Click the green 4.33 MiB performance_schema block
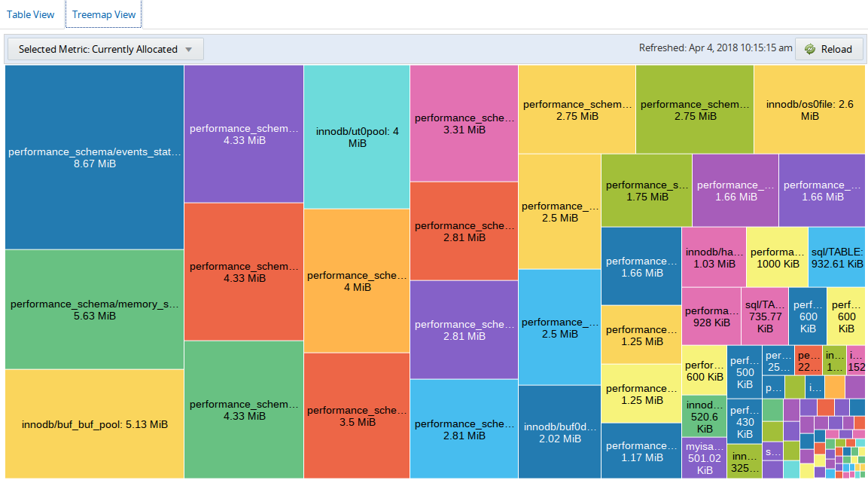Screen dimensions: 868x480 [244, 410]
